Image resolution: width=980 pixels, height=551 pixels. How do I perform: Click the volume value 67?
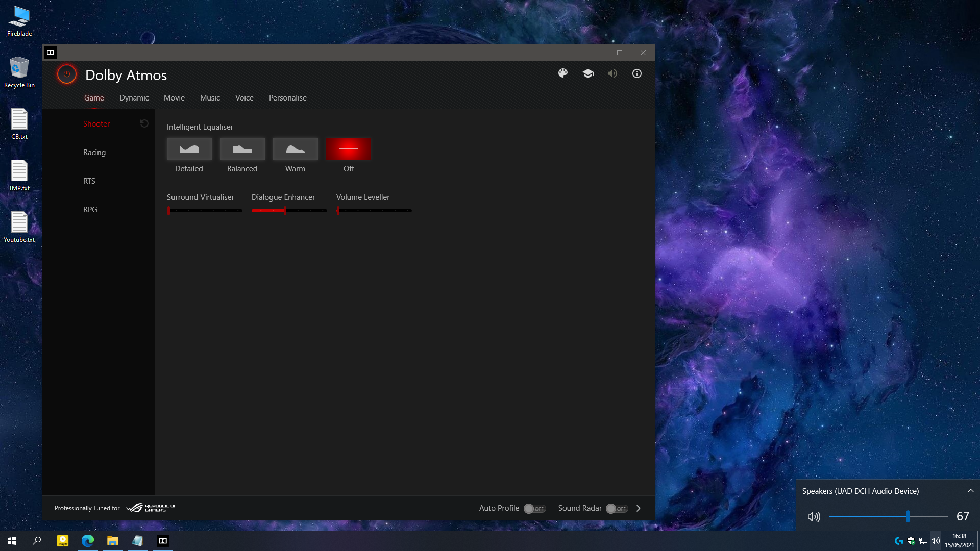tap(963, 516)
